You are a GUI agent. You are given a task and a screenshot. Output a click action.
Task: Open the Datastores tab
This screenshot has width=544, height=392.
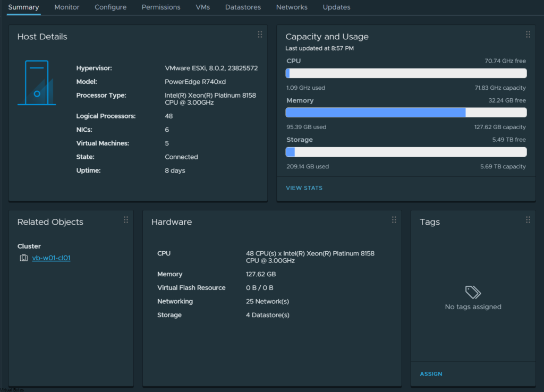pyautogui.click(x=243, y=7)
